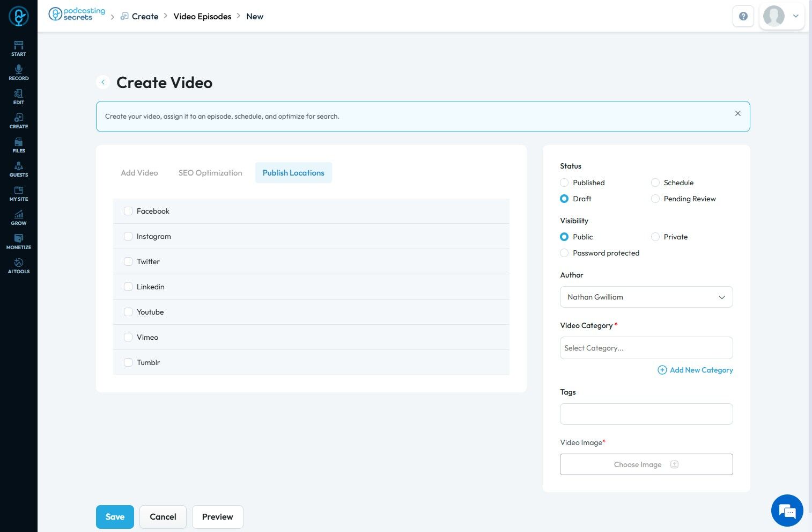Enable Youtube publishing checkbox
Screen dimensions: 812x532
pos(128,312)
